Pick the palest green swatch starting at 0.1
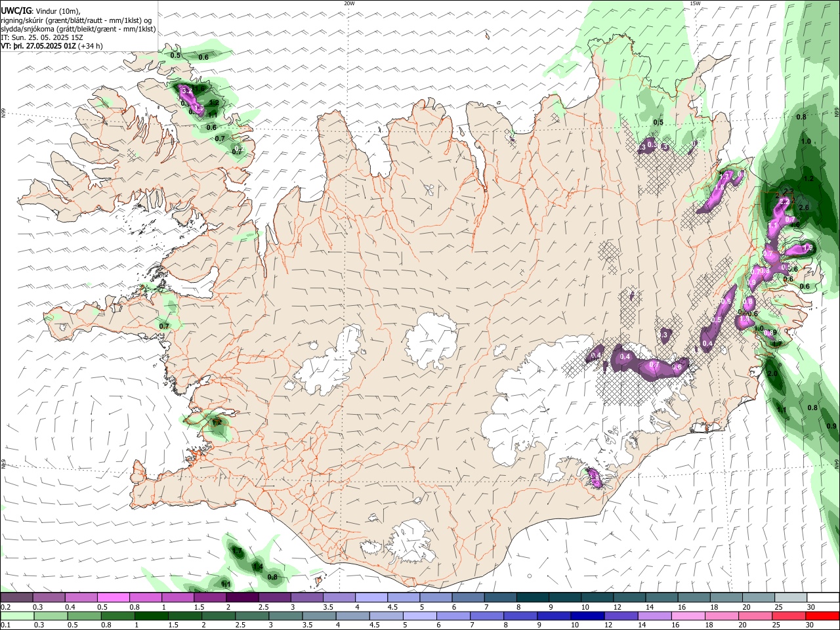Image resolution: width=840 pixels, height=630 pixels. (17, 616)
